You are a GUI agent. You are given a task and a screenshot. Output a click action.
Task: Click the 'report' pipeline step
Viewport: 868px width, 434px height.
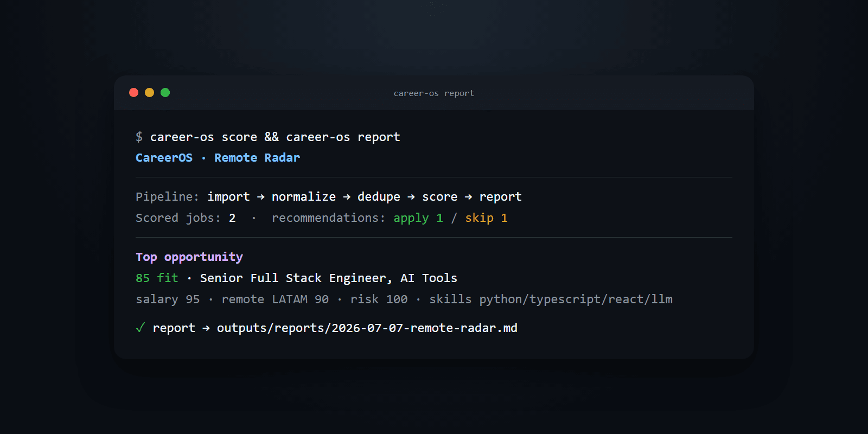tap(500, 197)
